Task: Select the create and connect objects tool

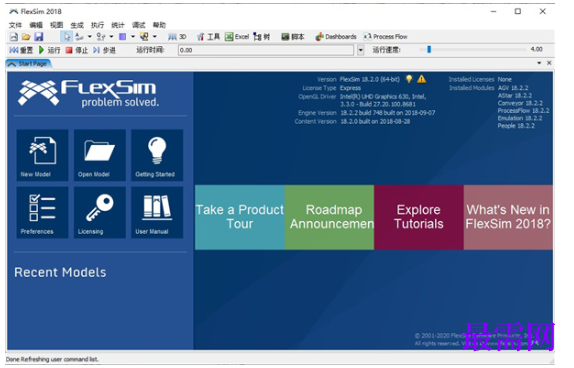Action: 144,37
